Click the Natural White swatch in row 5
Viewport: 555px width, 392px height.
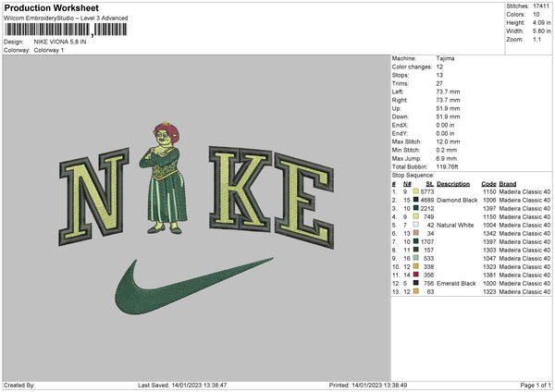click(x=416, y=225)
